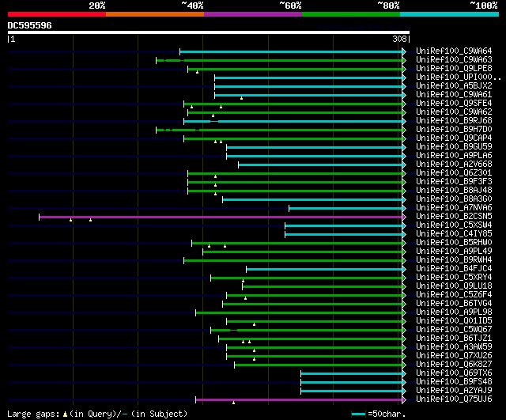Click the UniRef100_B9FS48 label
506x420 pixels.
pos(454,382)
